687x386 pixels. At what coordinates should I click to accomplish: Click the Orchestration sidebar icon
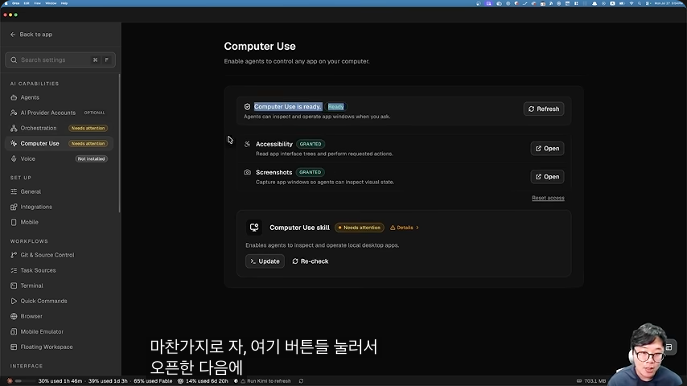(x=14, y=128)
